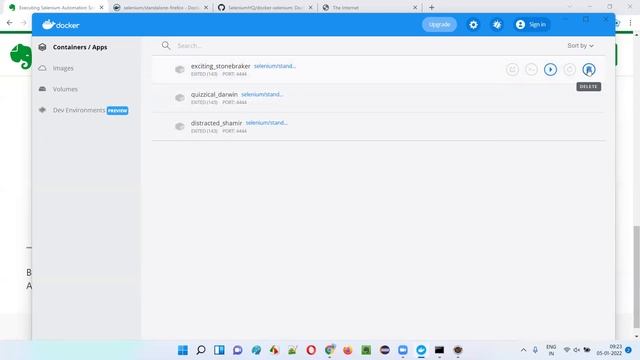The height and width of the screenshot is (360, 640).
Task: Select the quizzical_darwin container row
Action: coord(378,98)
